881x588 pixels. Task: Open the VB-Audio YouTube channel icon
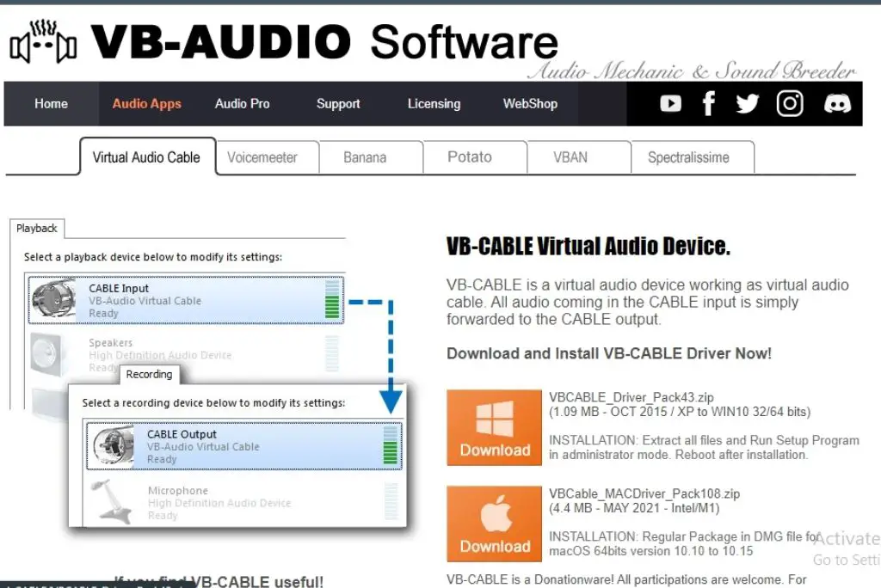click(x=670, y=103)
